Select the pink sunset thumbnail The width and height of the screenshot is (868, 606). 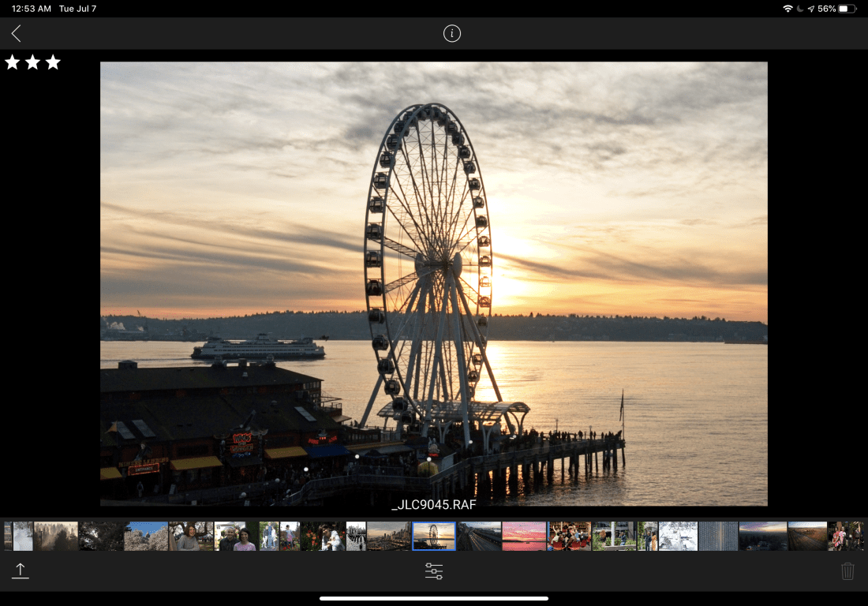[525, 536]
